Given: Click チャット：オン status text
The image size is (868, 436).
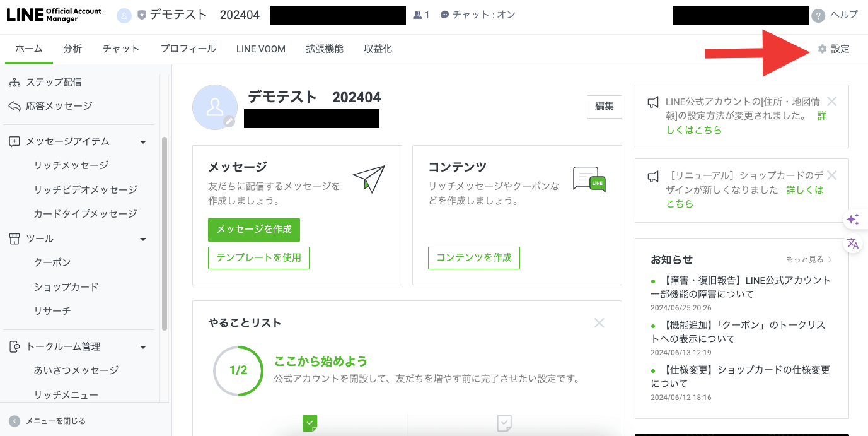Looking at the screenshot, I should point(484,15).
